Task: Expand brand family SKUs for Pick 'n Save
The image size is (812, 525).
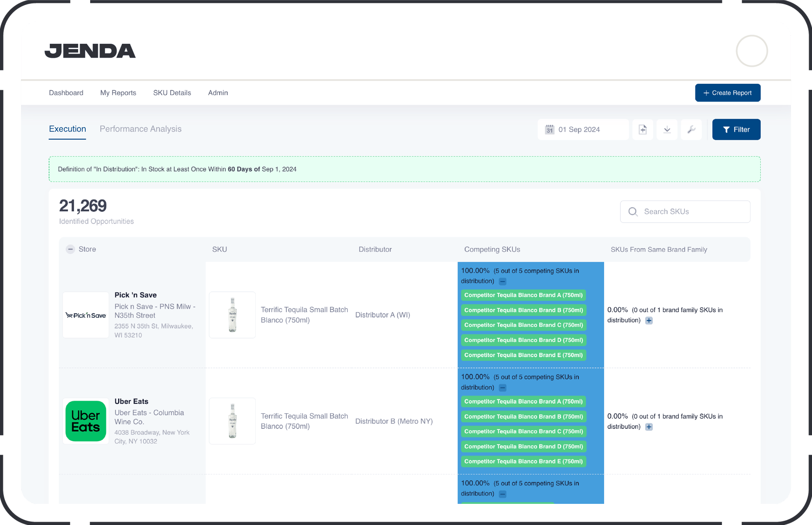Action: (649, 320)
